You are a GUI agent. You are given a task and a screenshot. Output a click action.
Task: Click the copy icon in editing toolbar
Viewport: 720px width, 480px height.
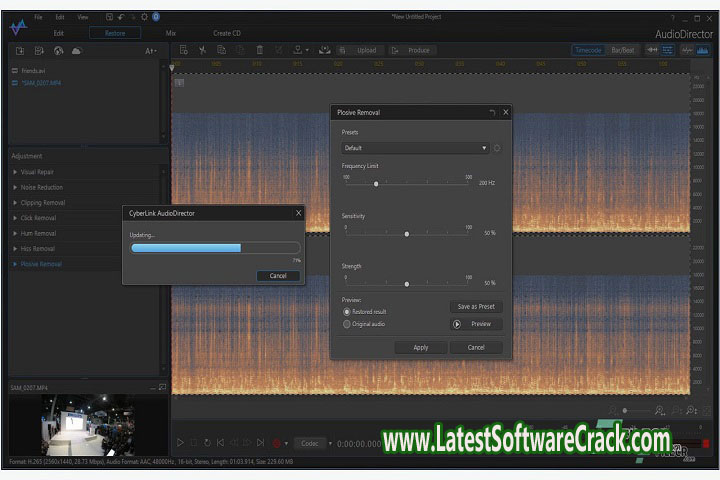pyautogui.click(x=221, y=50)
